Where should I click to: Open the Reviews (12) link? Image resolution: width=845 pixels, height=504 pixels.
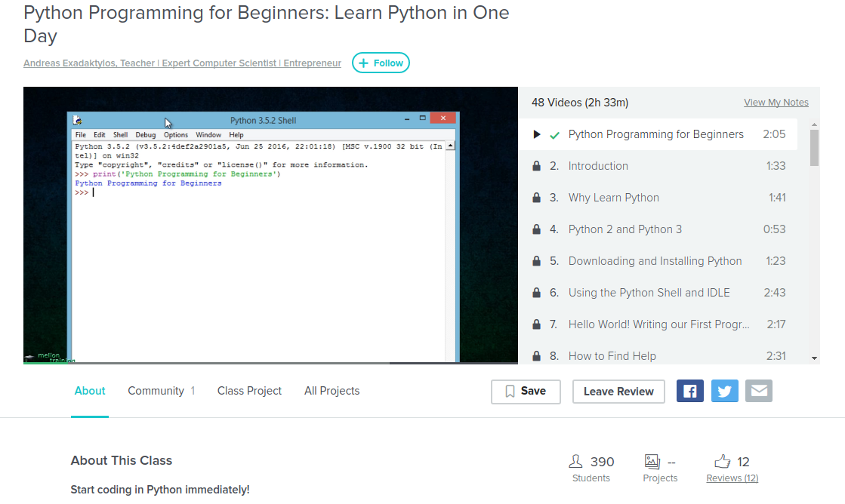(x=732, y=478)
